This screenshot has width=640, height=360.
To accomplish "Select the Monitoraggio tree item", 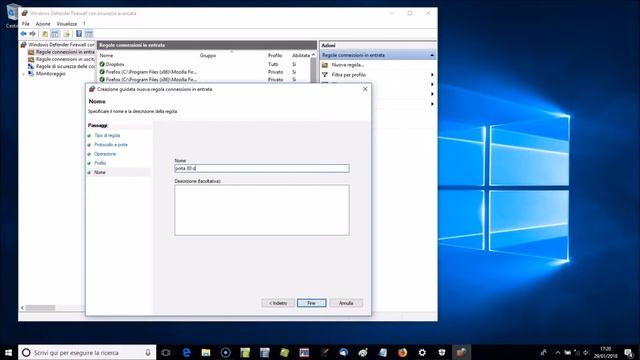I will tap(47, 73).
